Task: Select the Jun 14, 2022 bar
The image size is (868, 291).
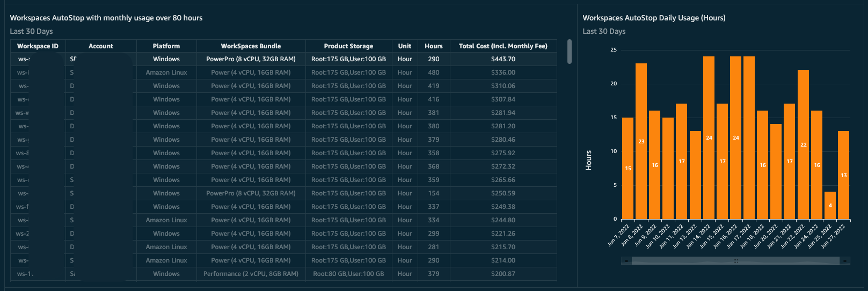Action: point(709,138)
